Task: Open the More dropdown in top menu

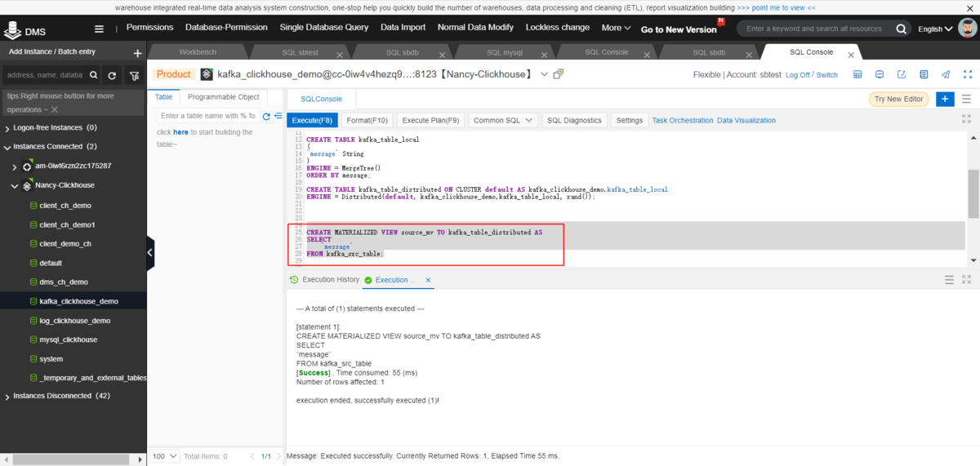Action: 617,28
